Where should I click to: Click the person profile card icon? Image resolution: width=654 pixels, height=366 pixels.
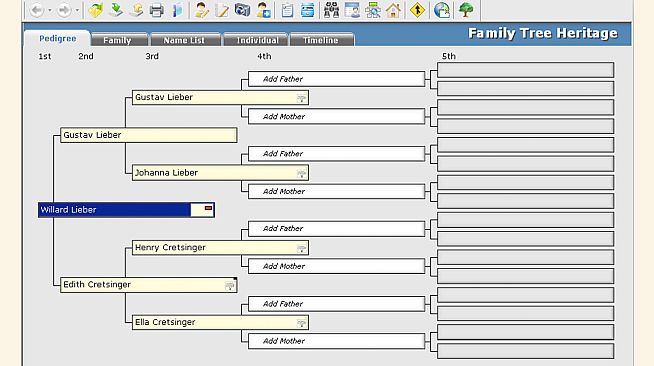[x=352, y=10]
